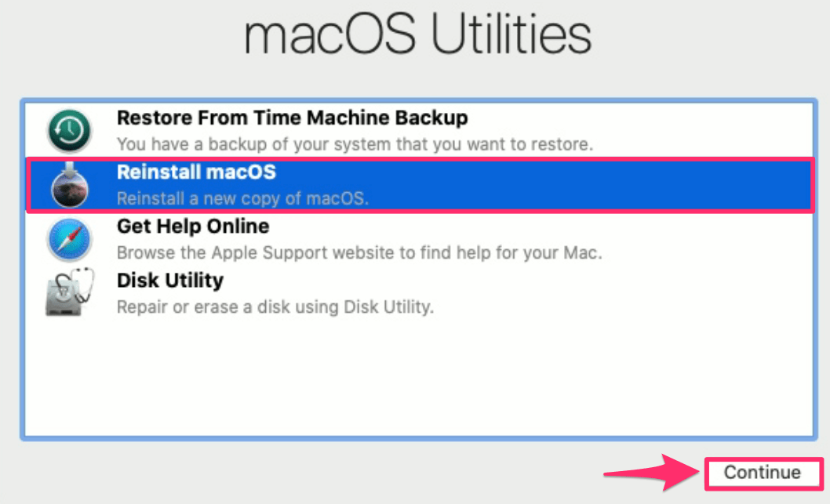Choose the Get Help Online title

click(193, 227)
